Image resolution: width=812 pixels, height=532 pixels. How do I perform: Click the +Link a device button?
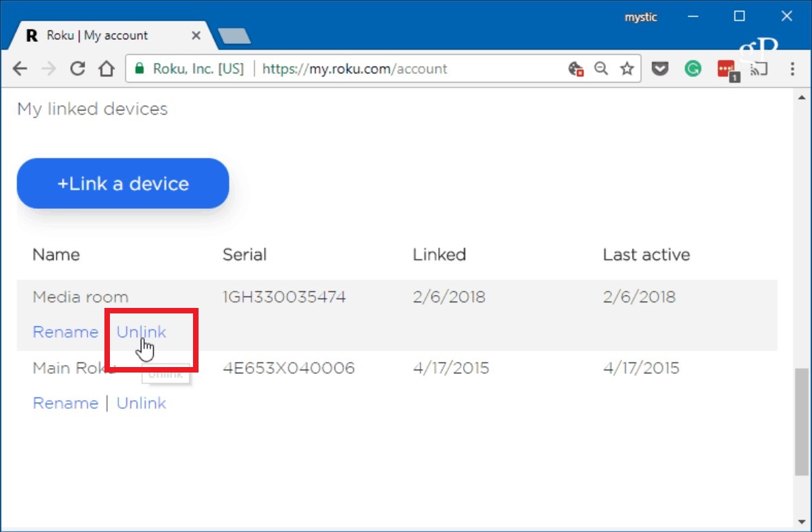[x=123, y=184]
